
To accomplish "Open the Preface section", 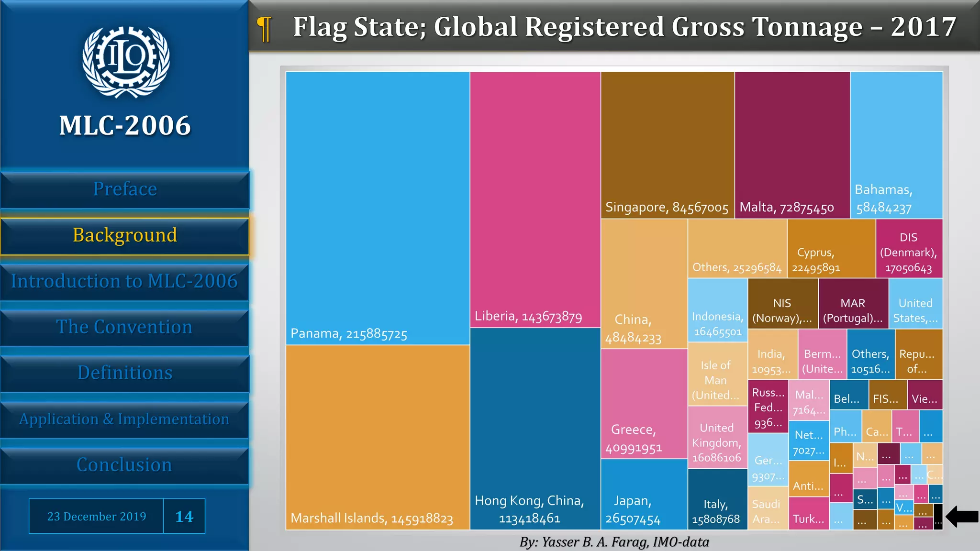I will point(125,189).
